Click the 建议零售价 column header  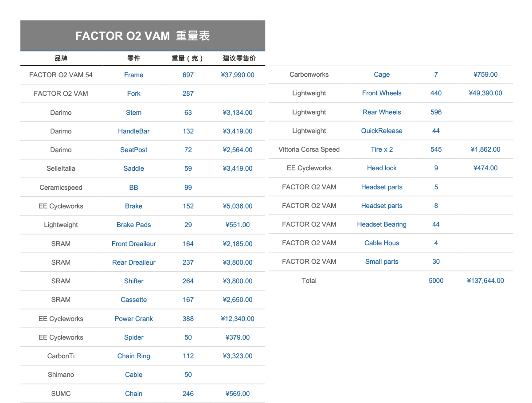coord(239,58)
